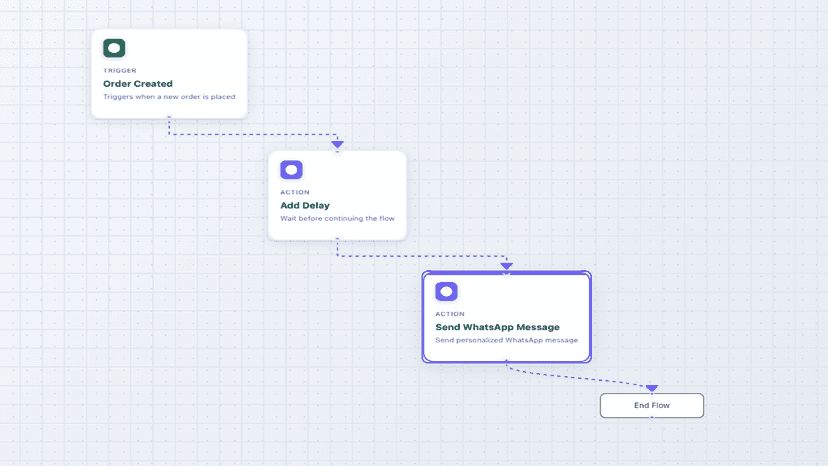Click the "Add Delay" title text
The height and width of the screenshot is (466, 828).
(x=305, y=206)
